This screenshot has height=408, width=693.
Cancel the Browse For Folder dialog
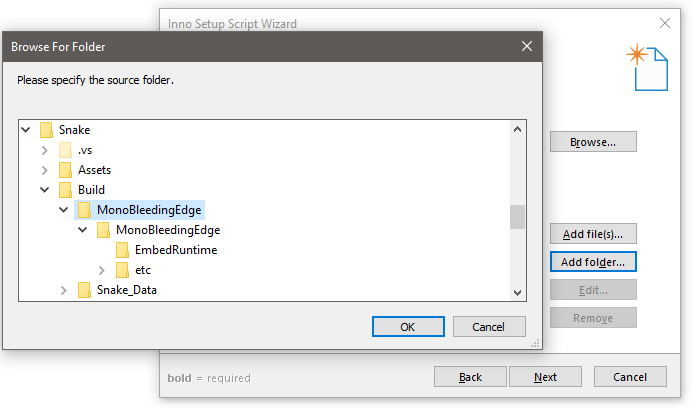[489, 327]
